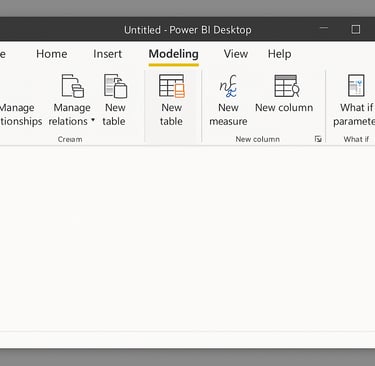Screen dimensions: 375x366
Task: Click the partially visible Manage relationships button
Action: pyautogui.click(x=21, y=115)
